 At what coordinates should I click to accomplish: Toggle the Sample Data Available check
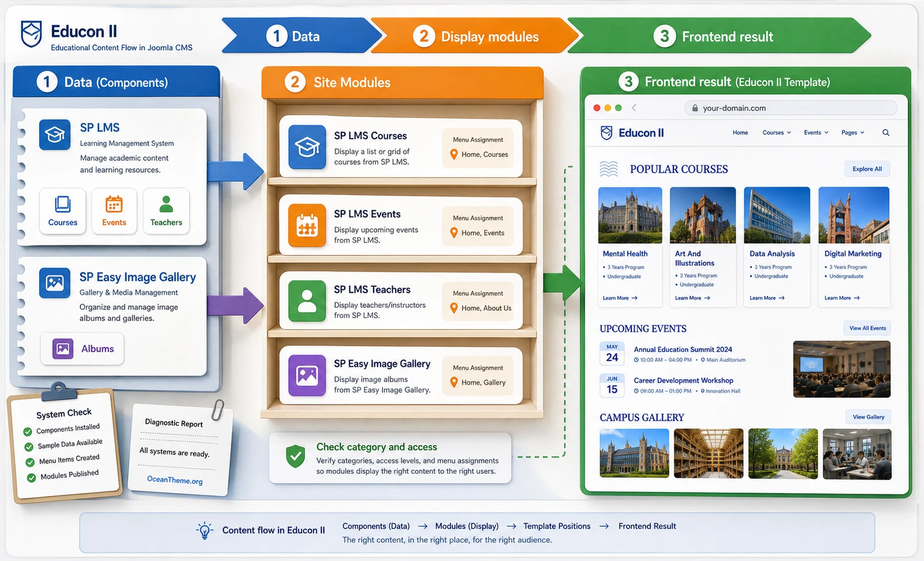point(29,447)
